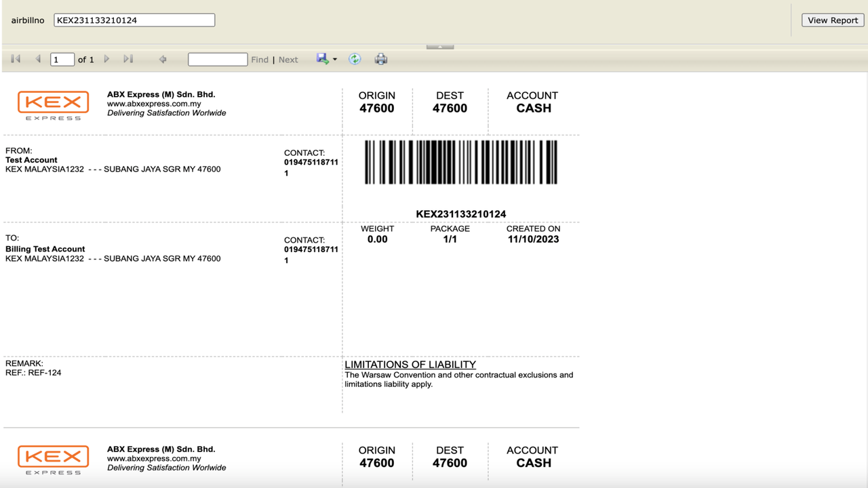868x488 pixels.
Task: Click the 'airbillno' parameter label
Action: [28, 20]
